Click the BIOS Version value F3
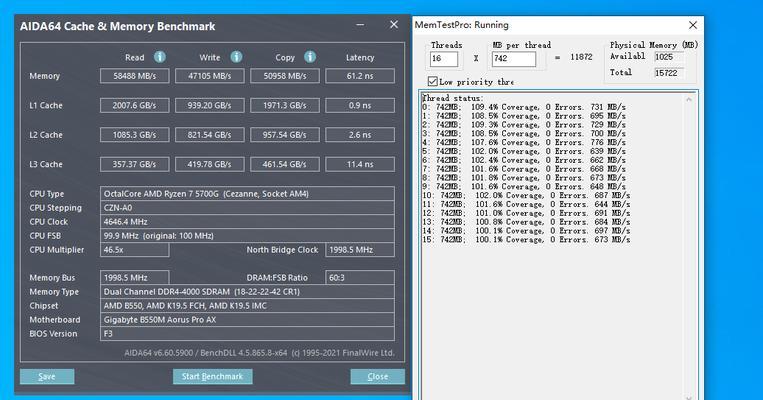The height and width of the screenshot is (400, 763). [x=247, y=334]
